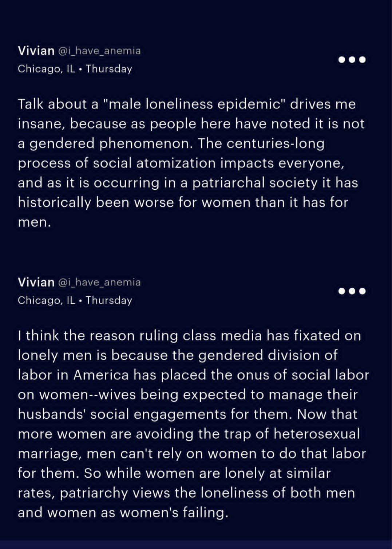Open the three-dot menu on the "ruling class media" post
392x549 pixels.
[352, 291]
